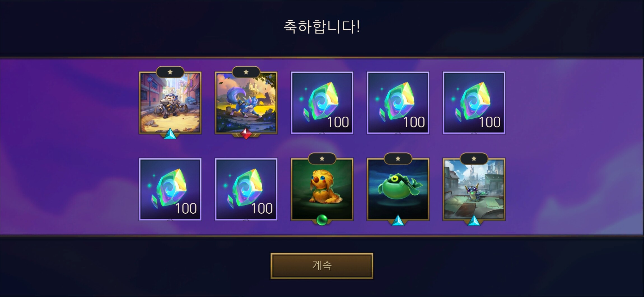Click the green orb gem under bird card

click(322, 220)
